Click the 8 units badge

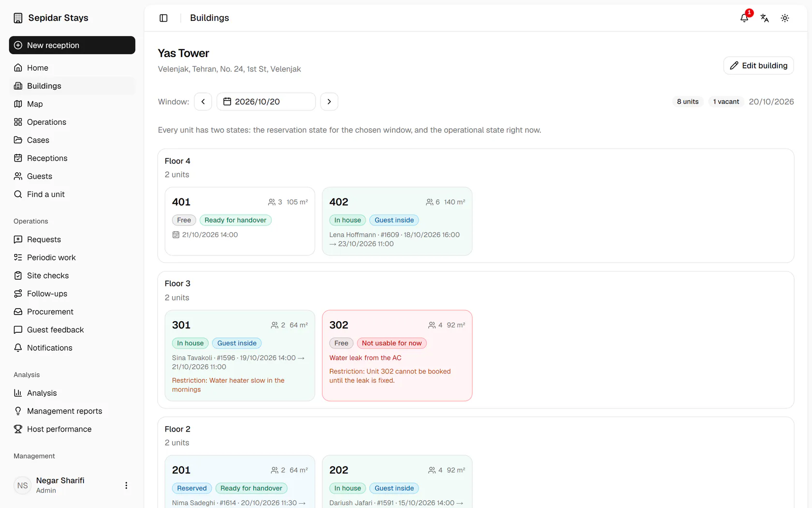click(687, 102)
